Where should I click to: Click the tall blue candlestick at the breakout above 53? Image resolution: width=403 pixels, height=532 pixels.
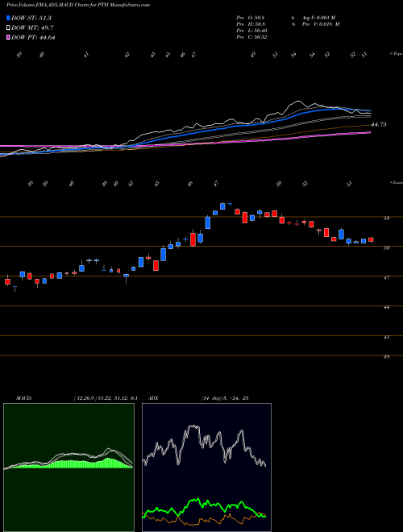pyautogui.click(x=208, y=222)
